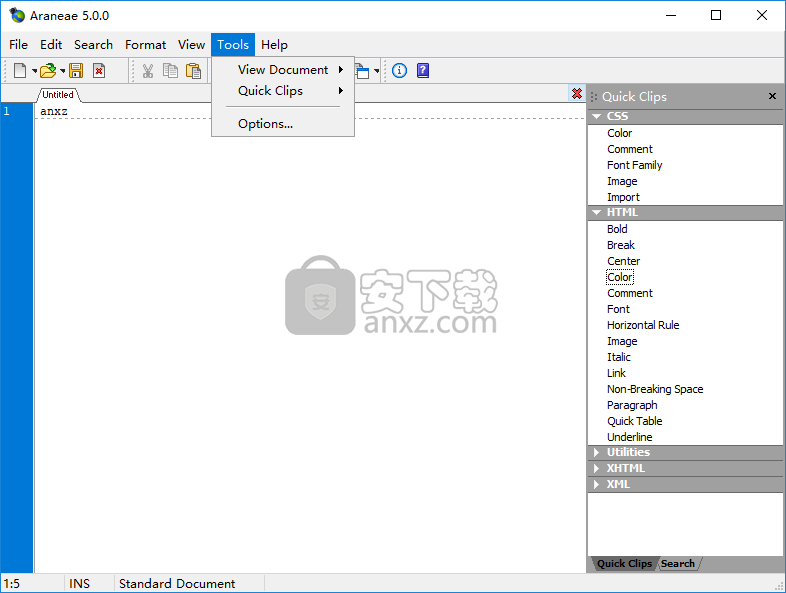Select the Bold HTML clip

[617, 229]
